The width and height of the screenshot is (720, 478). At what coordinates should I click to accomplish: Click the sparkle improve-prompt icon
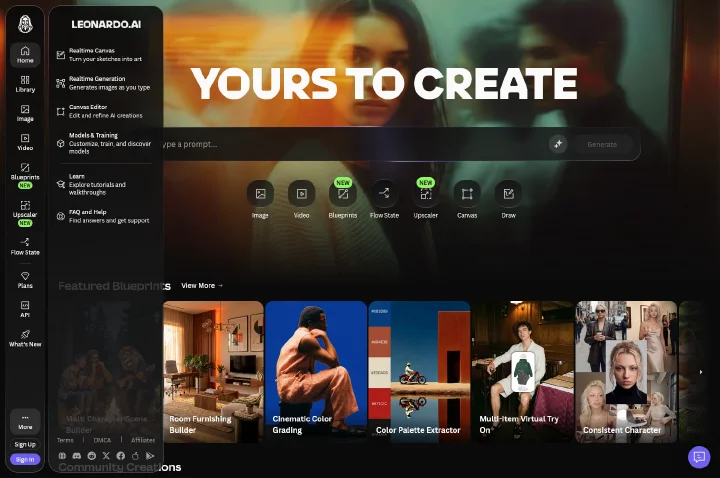point(558,144)
